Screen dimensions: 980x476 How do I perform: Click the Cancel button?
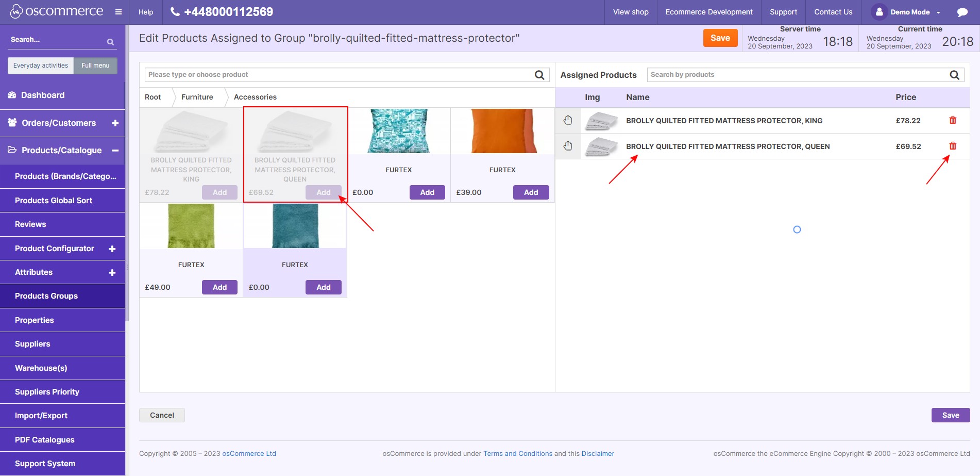(x=162, y=415)
